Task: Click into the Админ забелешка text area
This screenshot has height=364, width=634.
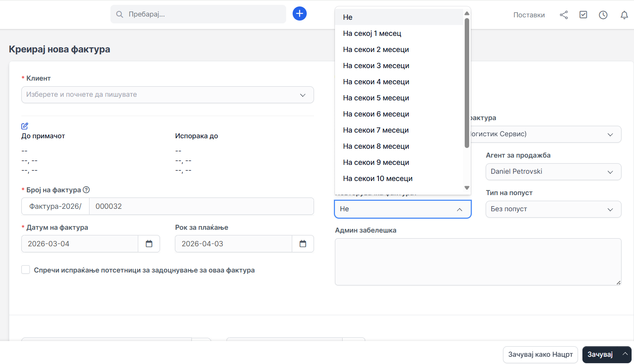Action: coord(478,262)
